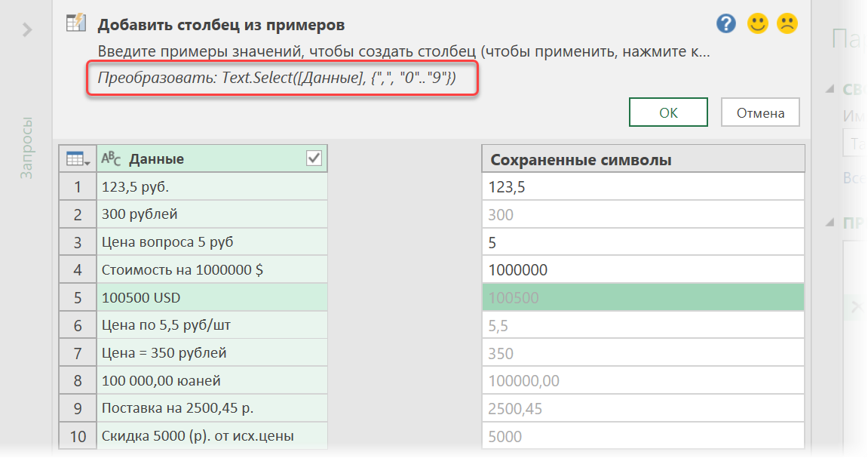This screenshot has height=458, width=868.
Task: Click the example cell containing 5
Action: pyautogui.click(x=643, y=242)
